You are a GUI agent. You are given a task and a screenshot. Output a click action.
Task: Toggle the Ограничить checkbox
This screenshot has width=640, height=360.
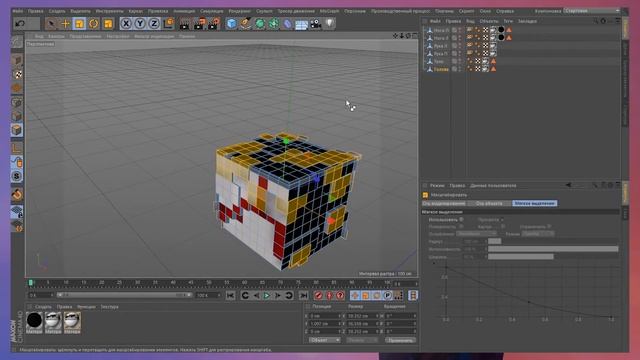[x=549, y=227]
